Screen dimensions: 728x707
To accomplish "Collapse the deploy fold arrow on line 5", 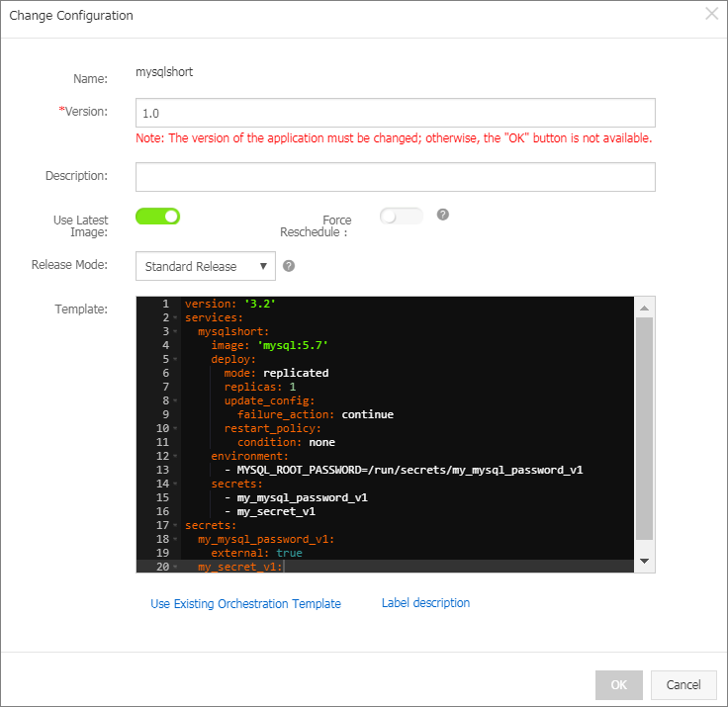I will coord(175,359).
